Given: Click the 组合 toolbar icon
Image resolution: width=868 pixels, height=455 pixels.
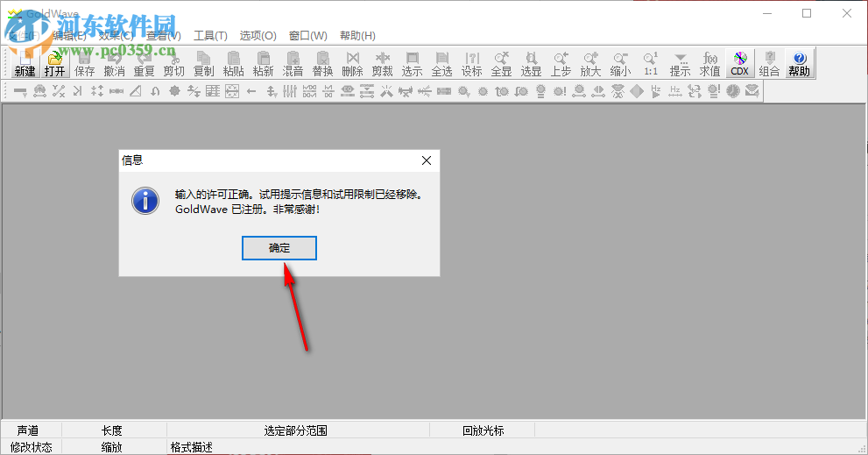Looking at the screenshot, I should pyautogui.click(x=770, y=64).
